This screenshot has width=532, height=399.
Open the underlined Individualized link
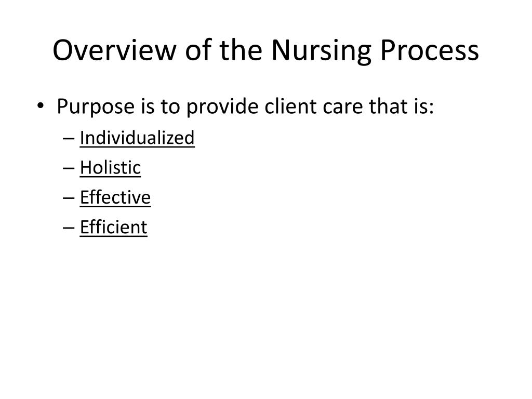coord(137,138)
